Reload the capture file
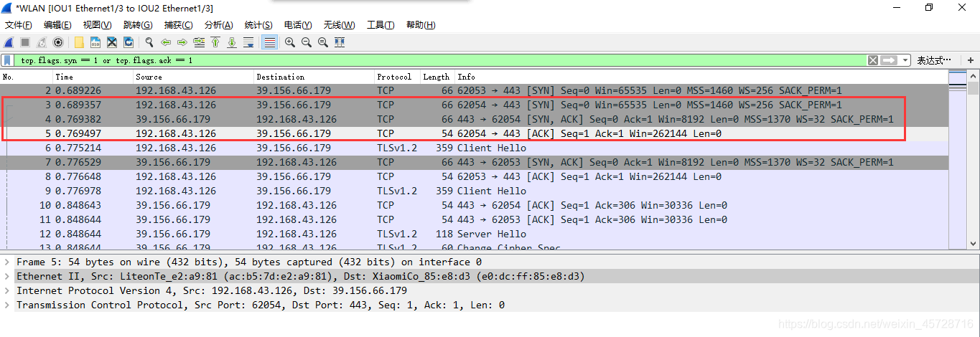980x337 pixels. click(x=128, y=42)
